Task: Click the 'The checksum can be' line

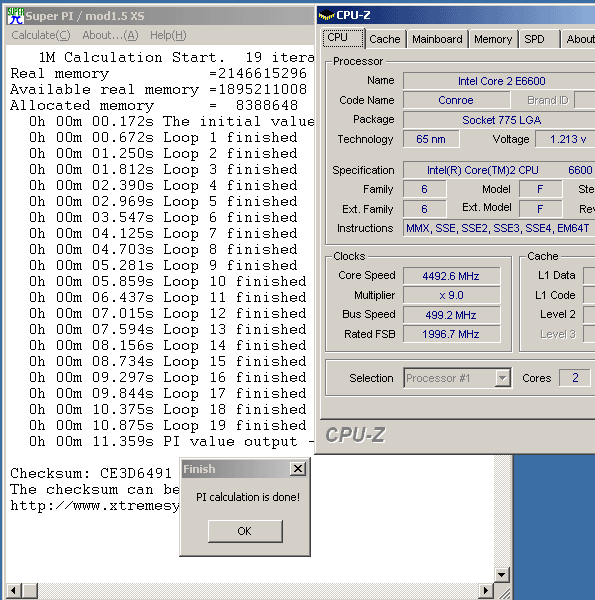Action: pos(95,490)
